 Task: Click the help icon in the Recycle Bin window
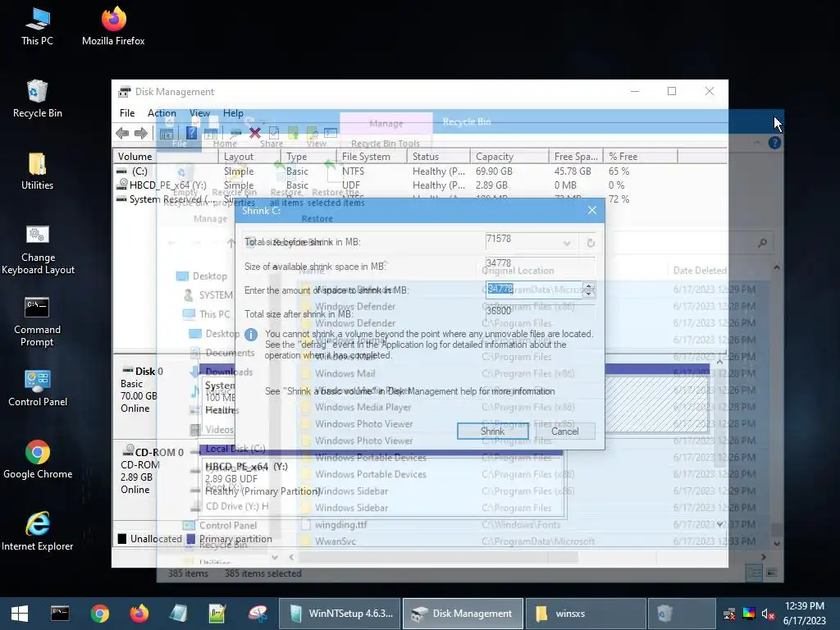774,143
